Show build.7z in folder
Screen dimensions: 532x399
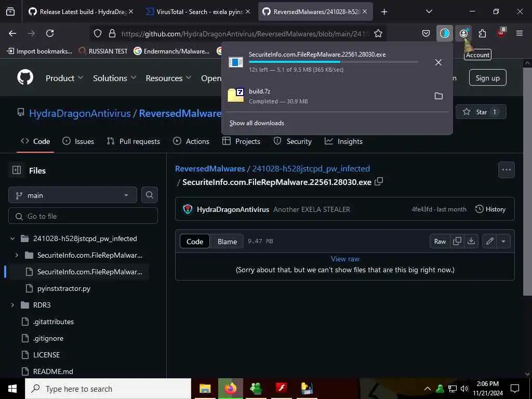[438, 96]
